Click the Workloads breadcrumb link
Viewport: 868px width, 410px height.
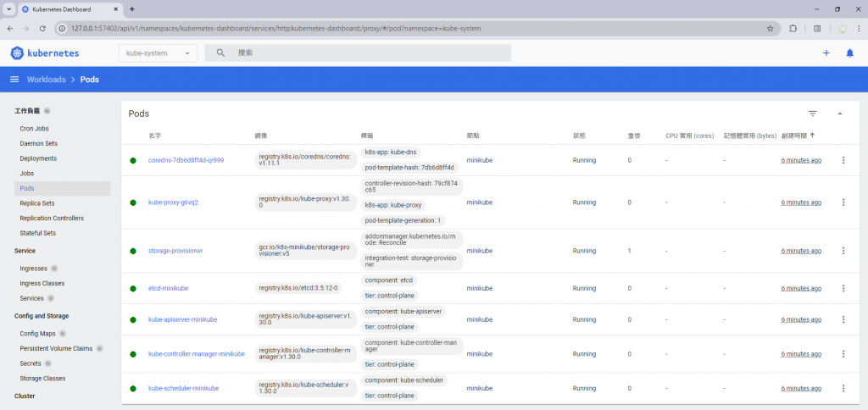tap(47, 80)
